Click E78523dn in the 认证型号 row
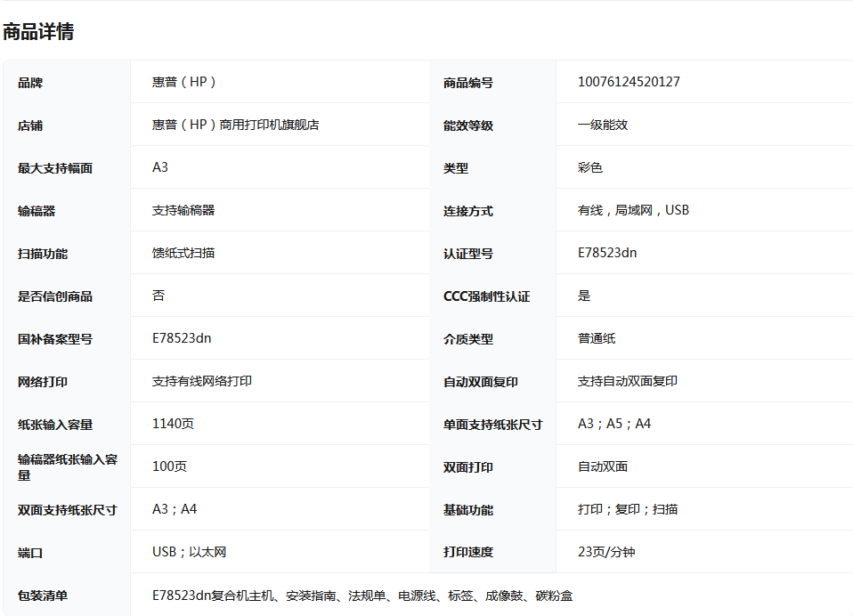The width and height of the screenshot is (853, 616). (x=607, y=253)
